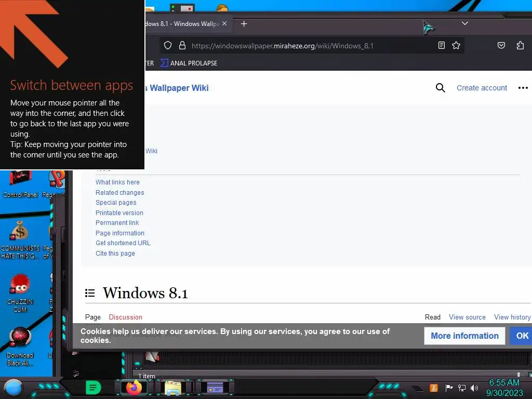Viewport: 532px width, 399px height.
Task: Click the wiki search magnifier icon
Action: pos(440,88)
